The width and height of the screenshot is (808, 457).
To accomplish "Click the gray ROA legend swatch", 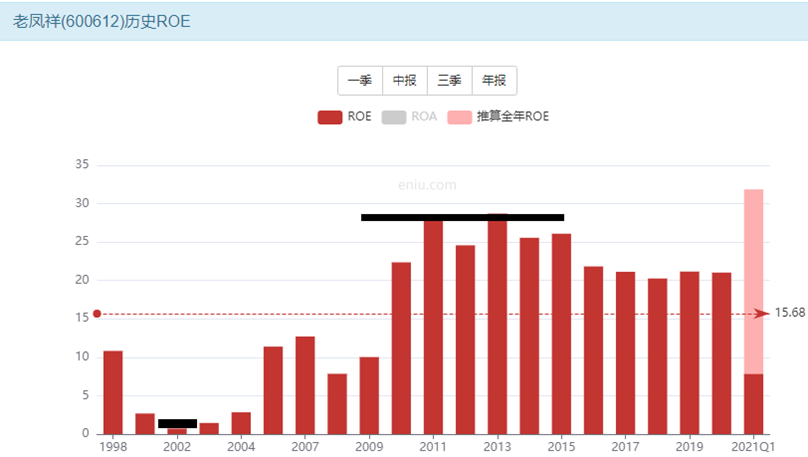I will pyautogui.click(x=394, y=117).
